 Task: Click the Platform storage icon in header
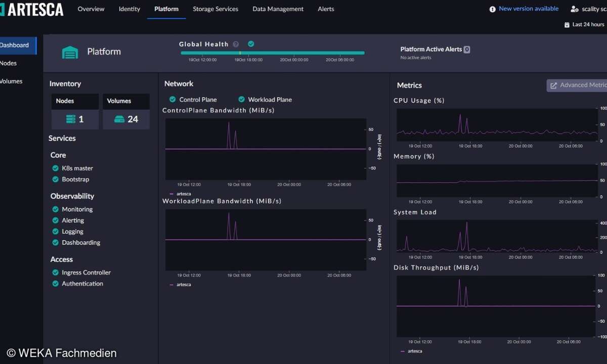(x=70, y=52)
